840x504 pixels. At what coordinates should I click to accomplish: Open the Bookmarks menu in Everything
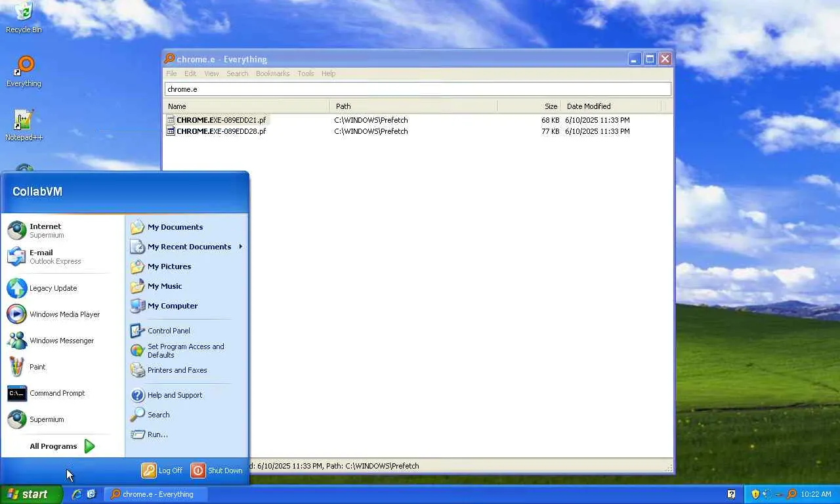(x=272, y=73)
